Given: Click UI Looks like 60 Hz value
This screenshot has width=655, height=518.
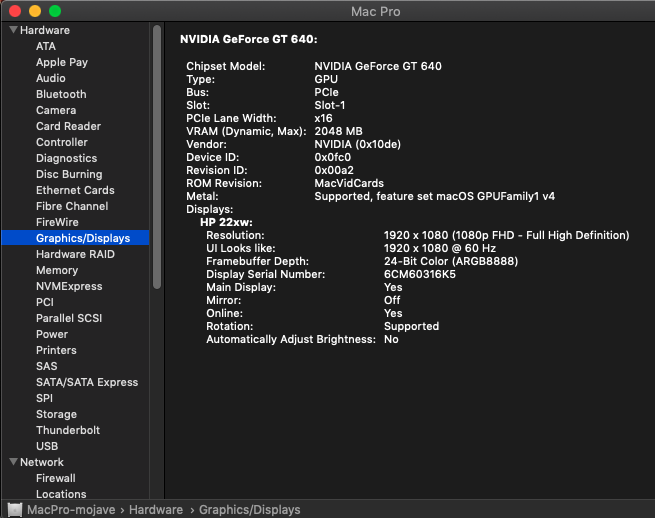Looking at the screenshot, I should click(439, 248).
